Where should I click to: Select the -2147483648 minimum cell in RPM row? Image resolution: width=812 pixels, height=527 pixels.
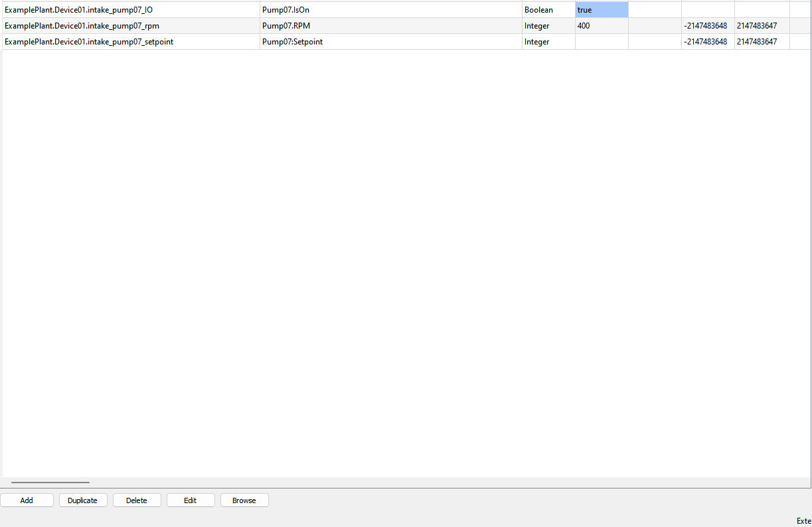(x=708, y=26)
